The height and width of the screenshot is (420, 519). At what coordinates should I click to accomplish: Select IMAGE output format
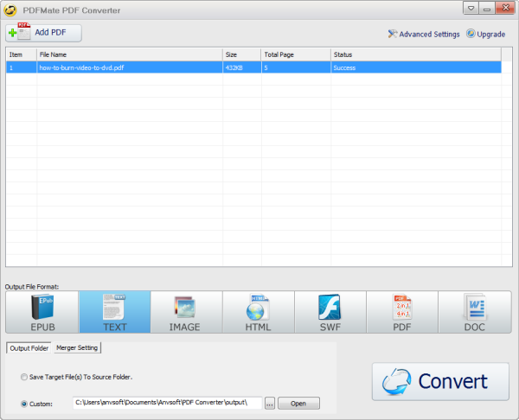pos(186,312)
